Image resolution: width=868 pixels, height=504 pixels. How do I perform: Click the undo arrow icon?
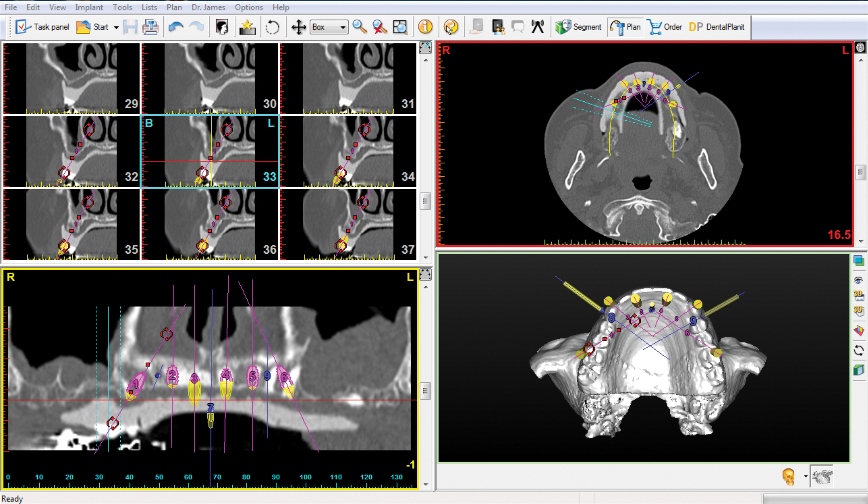coord(176,27)
